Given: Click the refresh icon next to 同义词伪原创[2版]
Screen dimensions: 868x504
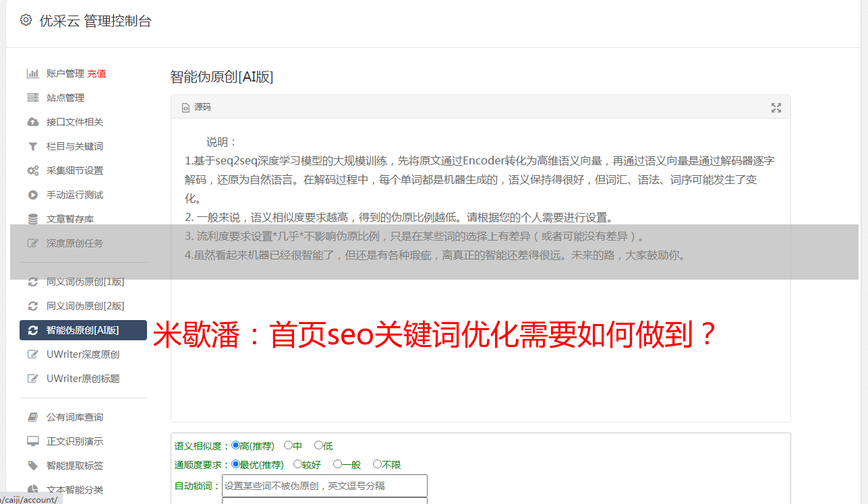Looking at the screenshot, I should click(x=32, y=306).
